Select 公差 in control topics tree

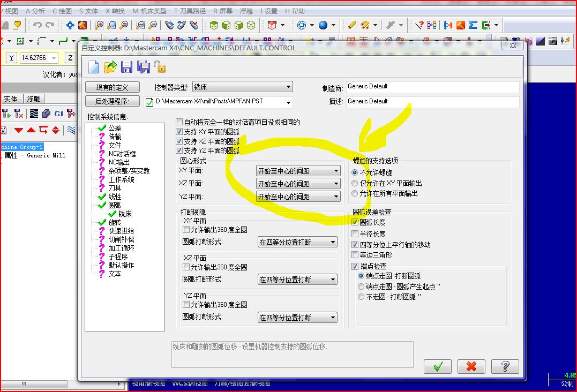pos(115,128)
